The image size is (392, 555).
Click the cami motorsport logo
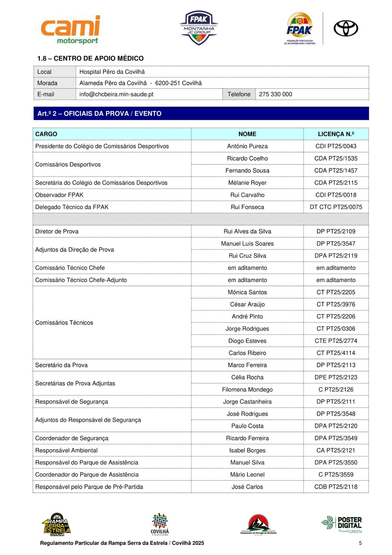point(70,29)
